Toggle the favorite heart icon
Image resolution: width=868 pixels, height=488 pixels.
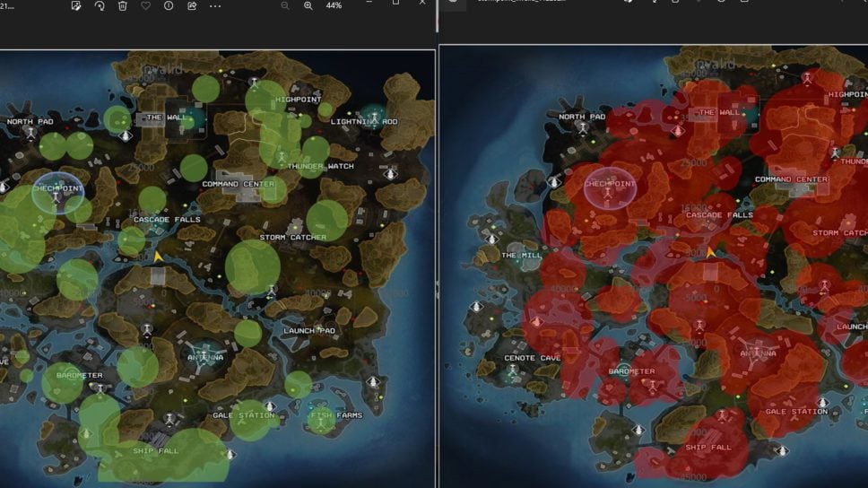(145, 5)
